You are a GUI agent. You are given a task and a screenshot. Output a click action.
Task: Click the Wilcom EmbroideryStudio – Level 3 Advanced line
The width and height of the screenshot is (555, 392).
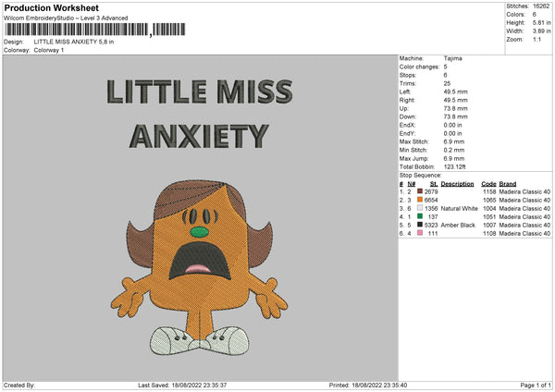[66, 18]
